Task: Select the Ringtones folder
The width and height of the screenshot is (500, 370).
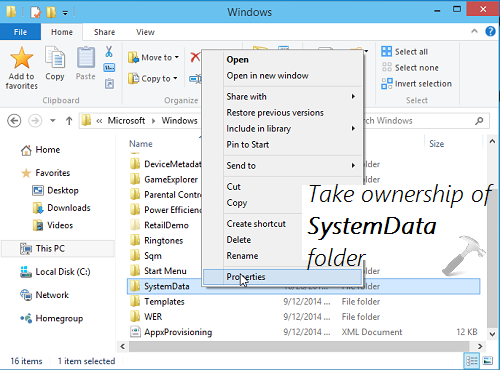Action: click(x=163, y=241)
